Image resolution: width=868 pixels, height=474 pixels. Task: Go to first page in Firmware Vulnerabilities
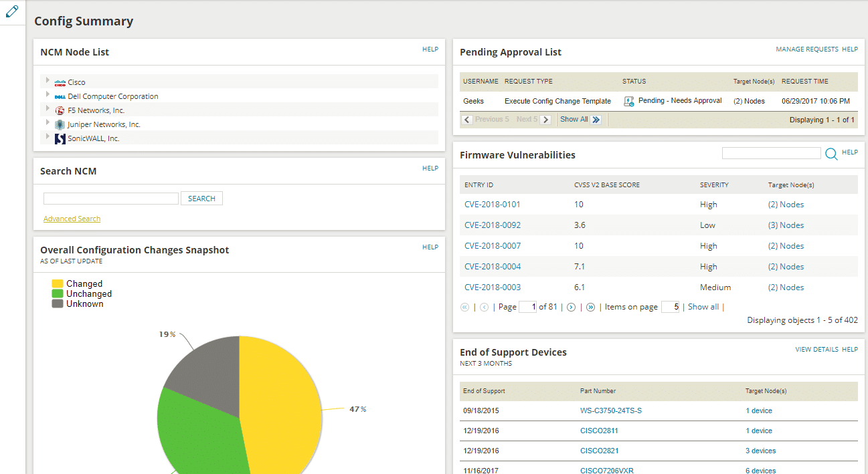[464, 307]
